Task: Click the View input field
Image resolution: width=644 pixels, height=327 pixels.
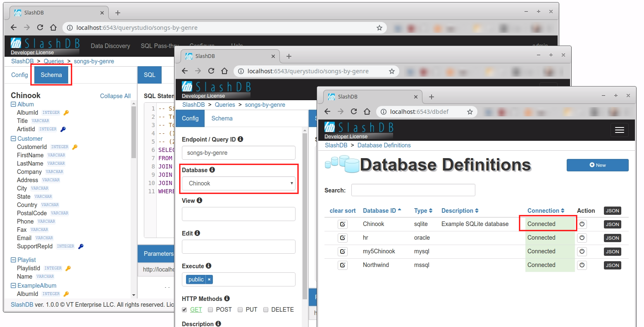Action: (239, 214)
